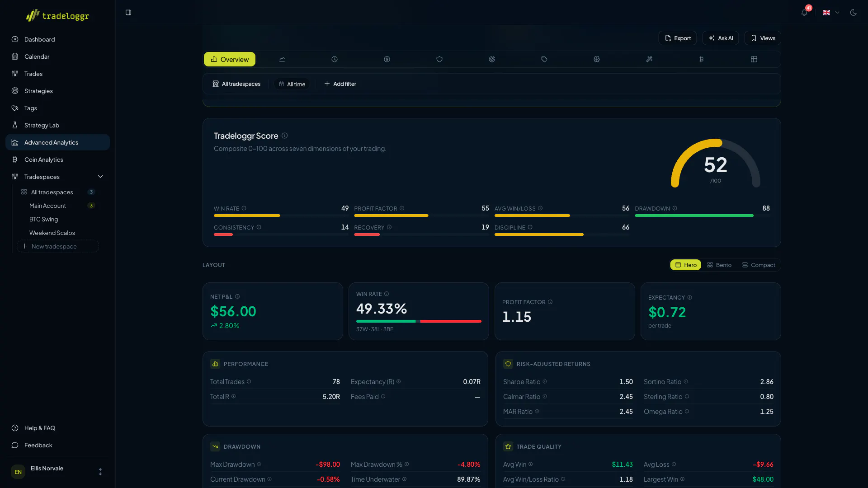Create a New tradespace

pos(58,246)
